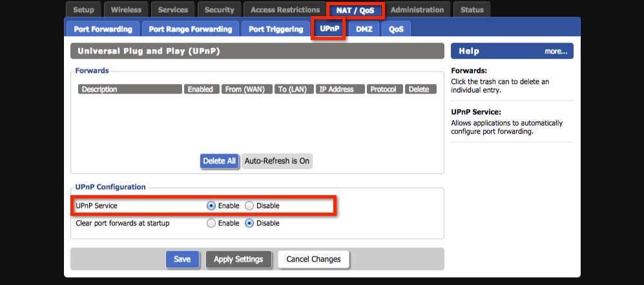644x285 pixels.
Task: Click the Delete All button
Action: pos(220,161)
